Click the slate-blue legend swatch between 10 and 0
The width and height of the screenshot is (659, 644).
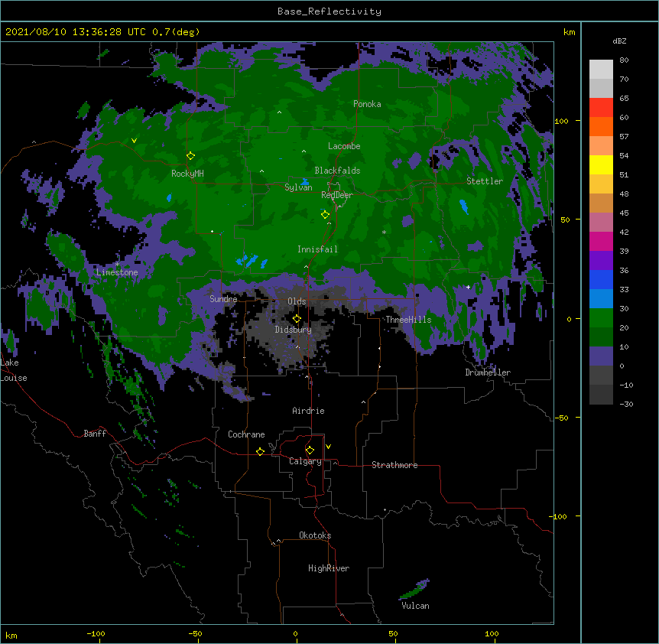click(x=601, y=356)
